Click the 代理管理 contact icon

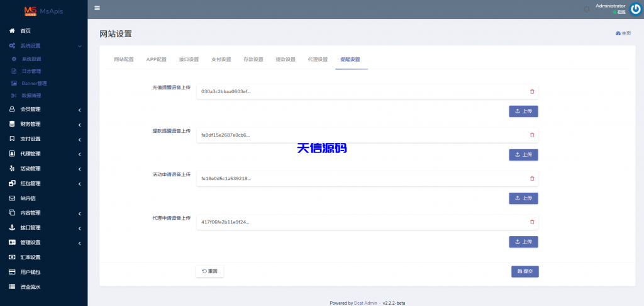pyautogui.click(x=12, y=154)
